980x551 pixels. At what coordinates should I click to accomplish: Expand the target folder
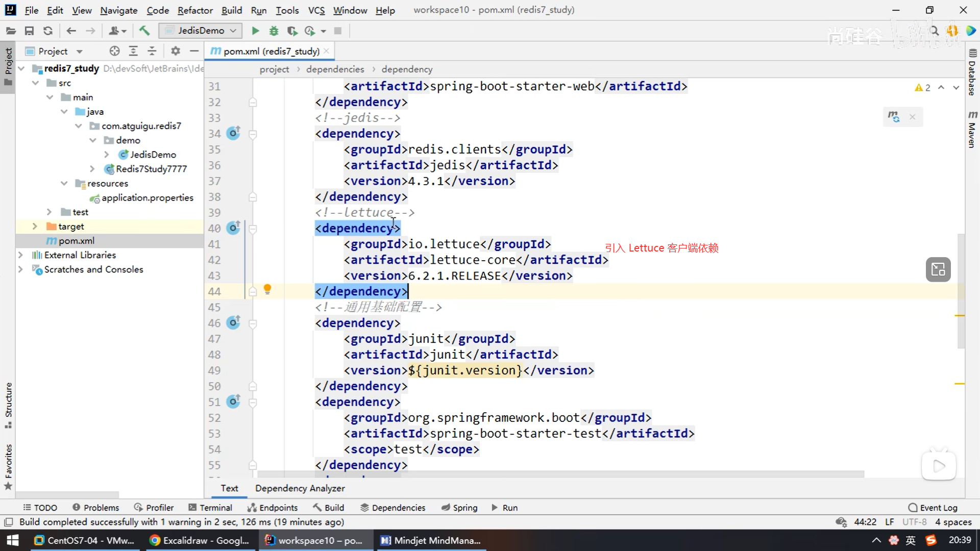point(35,226)
